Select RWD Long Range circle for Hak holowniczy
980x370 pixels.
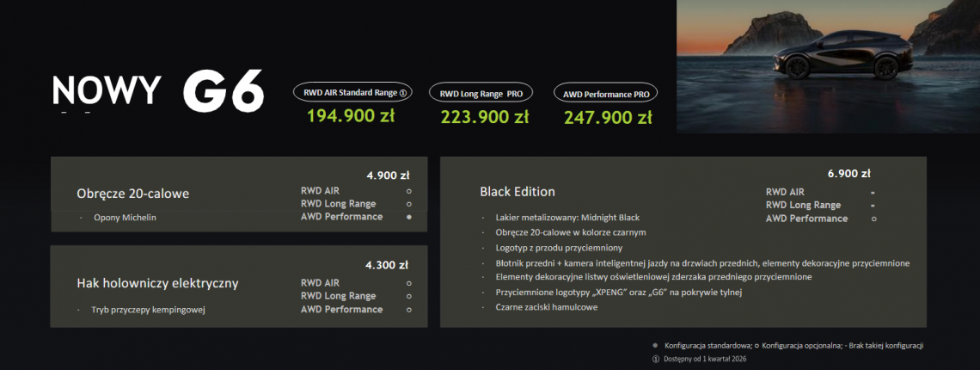[x=408, y=296]
